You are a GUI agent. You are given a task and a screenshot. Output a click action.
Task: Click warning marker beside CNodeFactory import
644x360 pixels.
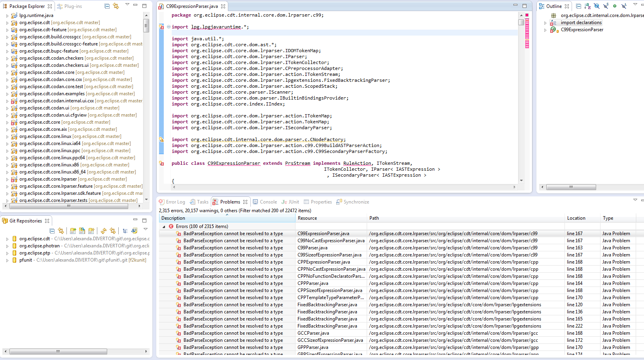click(x=161, y=139)
